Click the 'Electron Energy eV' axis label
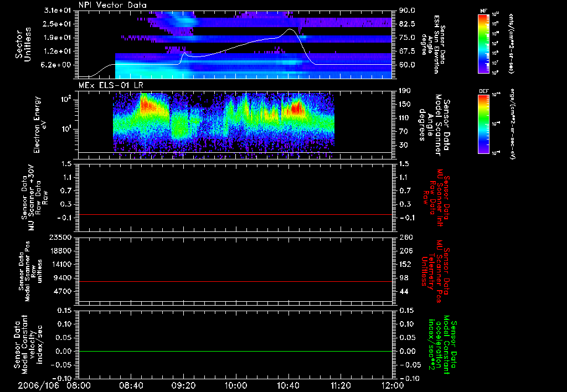The height and width of the screenshot is (392, 567). click(40, 125)
